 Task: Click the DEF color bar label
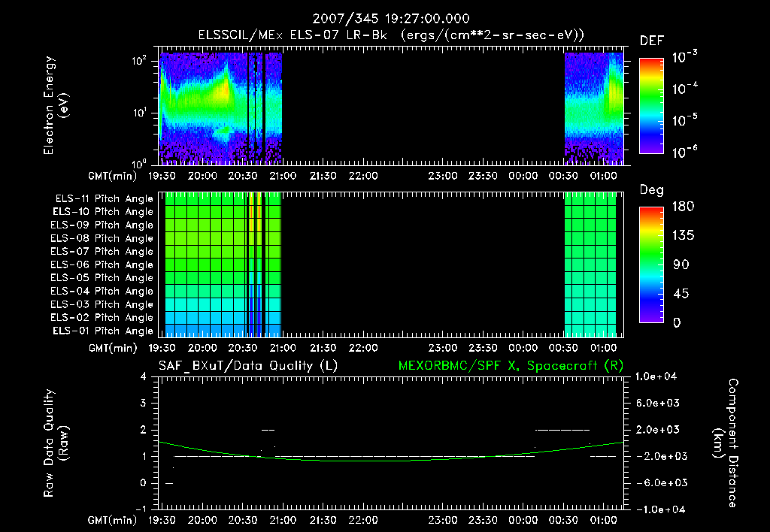point(652,41)
